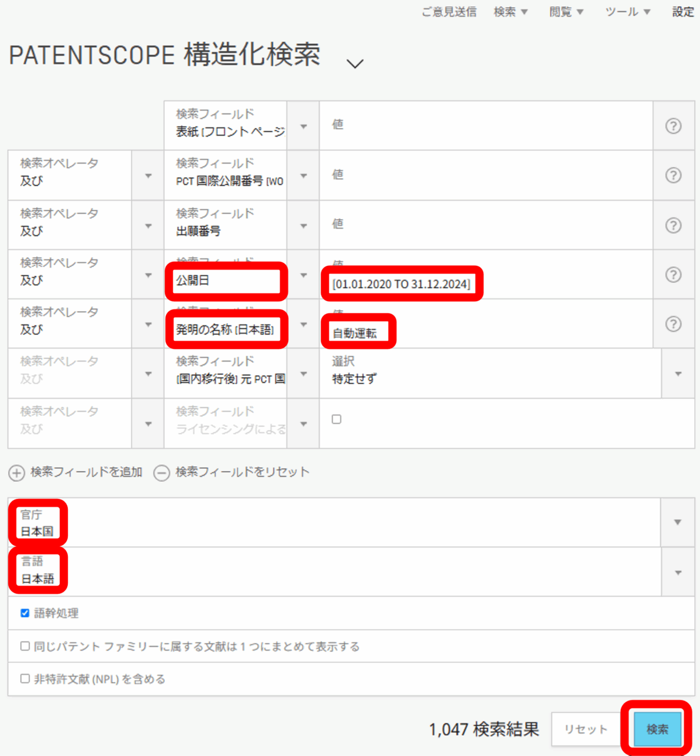Open operator dropdown on the 公開日 row
Viewport: 700px width, 756px height.
148,275
